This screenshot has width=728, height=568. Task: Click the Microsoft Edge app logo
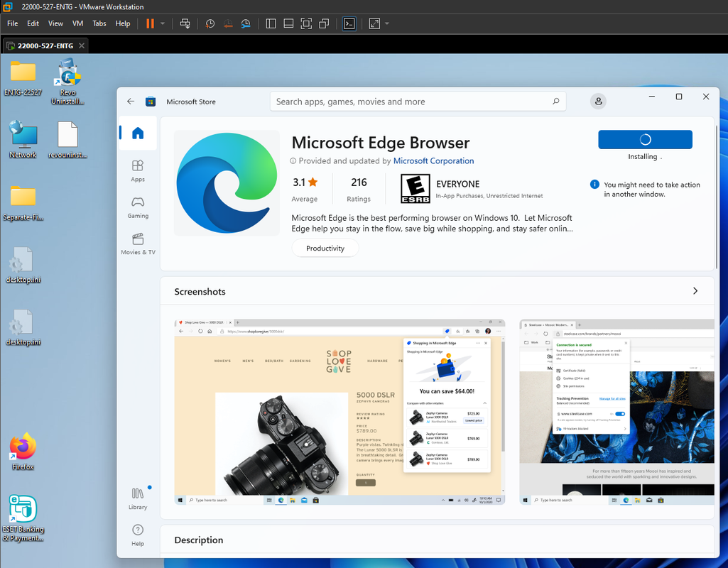[x=227, y=183]
